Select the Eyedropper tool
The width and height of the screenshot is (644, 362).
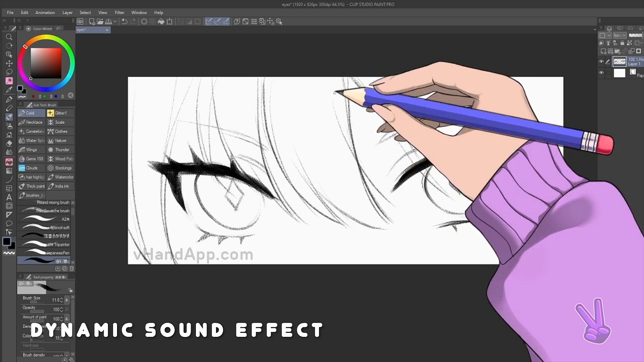9,89
